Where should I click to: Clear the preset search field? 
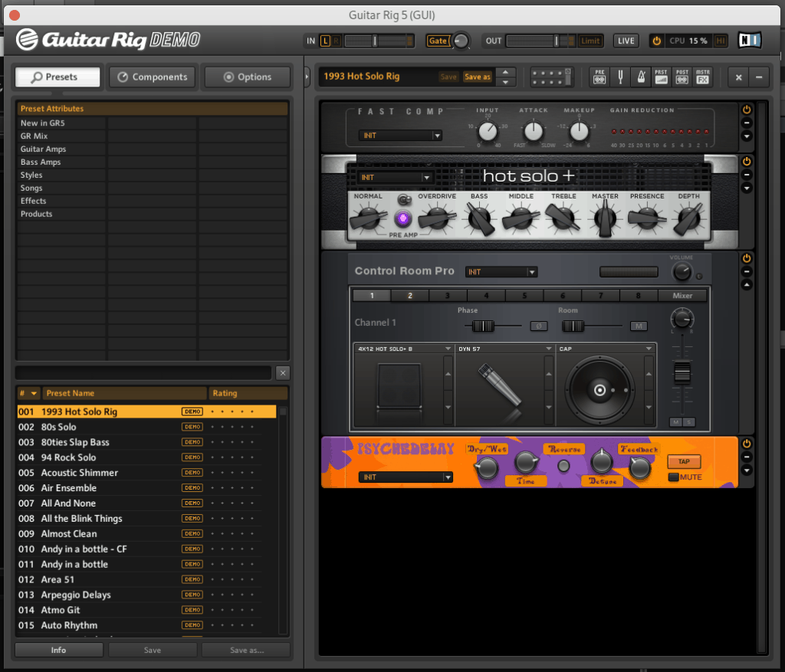[282, 372]
